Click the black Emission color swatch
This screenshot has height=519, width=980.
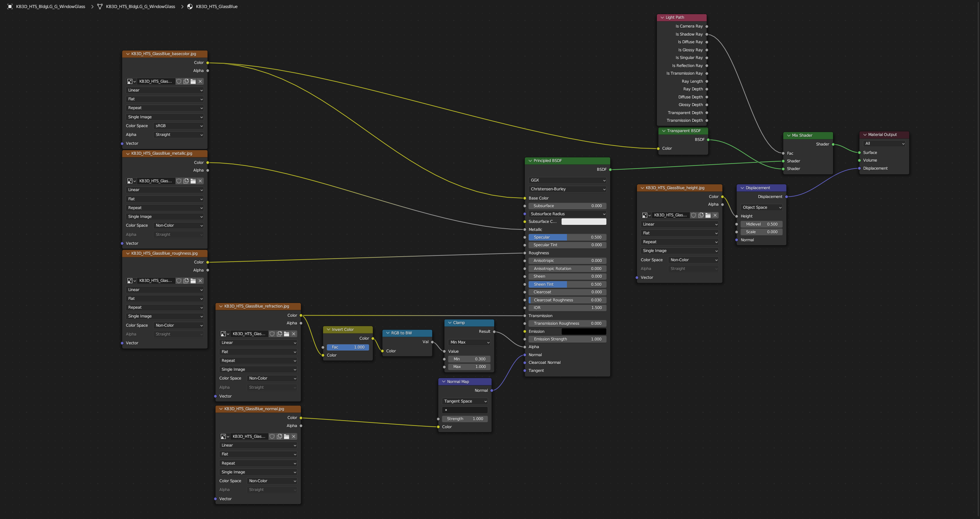[584, 331]
